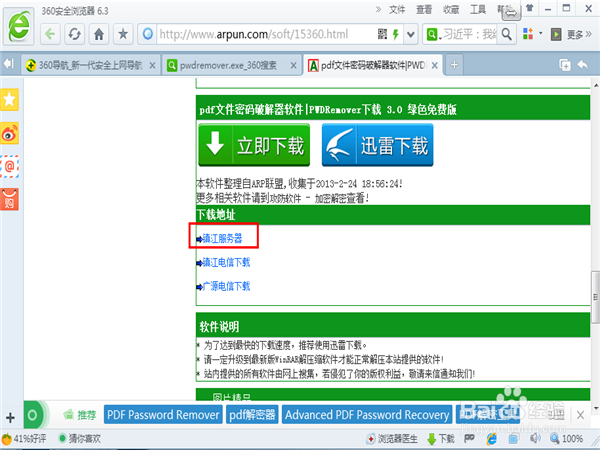Click the 猜你喜欢 status item

(80, 439)
